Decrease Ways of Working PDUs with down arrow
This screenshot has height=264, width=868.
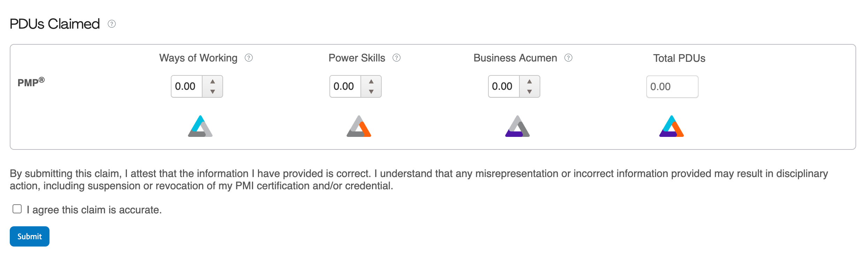pyautogui.click(x=213, y=91)
